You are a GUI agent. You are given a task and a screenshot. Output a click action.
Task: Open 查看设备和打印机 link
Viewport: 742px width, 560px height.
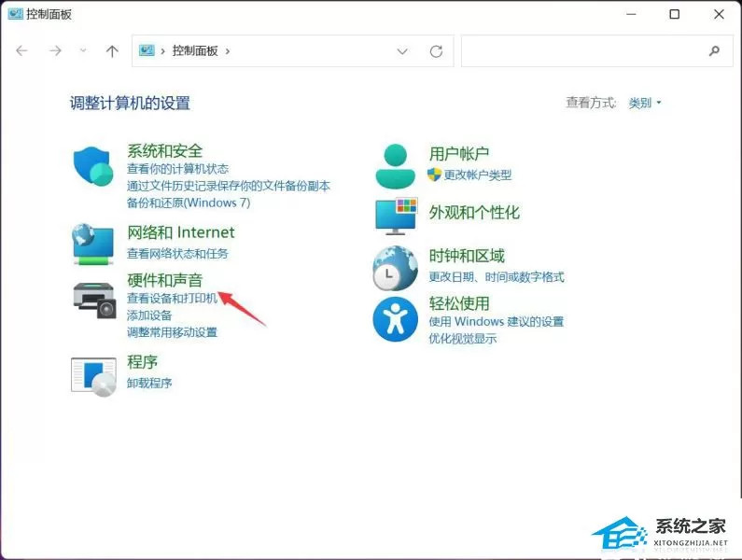(x=172, y=299)
